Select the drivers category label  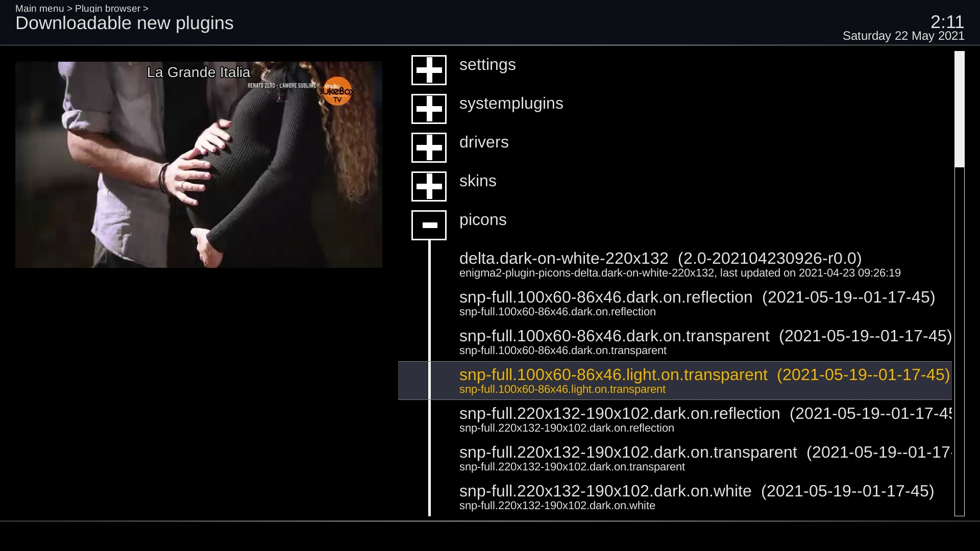click(483, 142)
